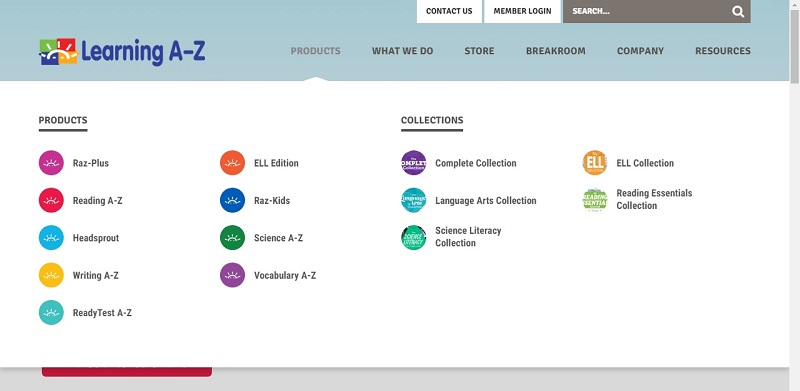Click the yellow Writing A-Z icon
The width and height of the screenshot is (800, 391).
(x=51, y=275)
